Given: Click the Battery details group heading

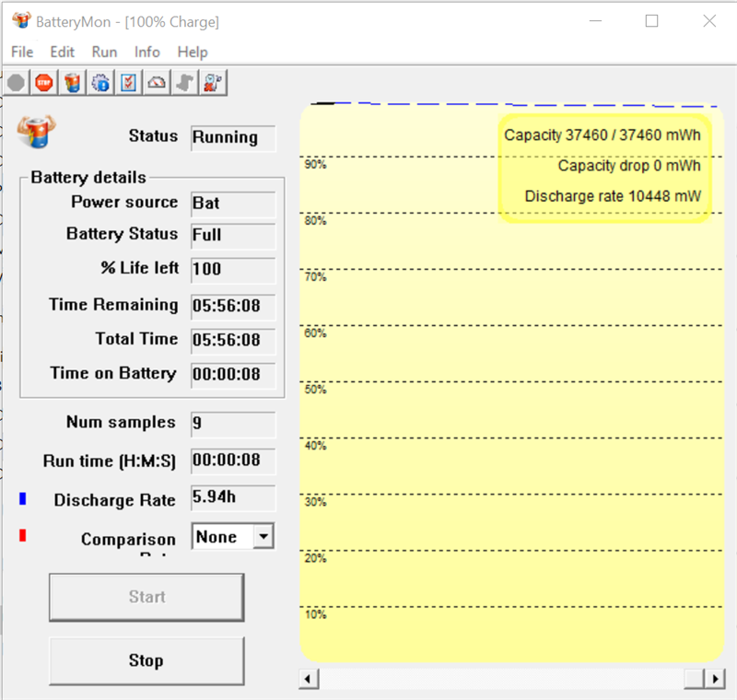Looking at the screenshot, I should [x=88, y=178].
